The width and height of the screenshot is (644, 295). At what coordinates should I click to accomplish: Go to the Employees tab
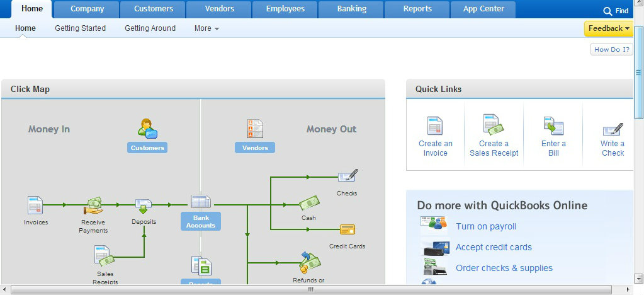coord(285,9)
